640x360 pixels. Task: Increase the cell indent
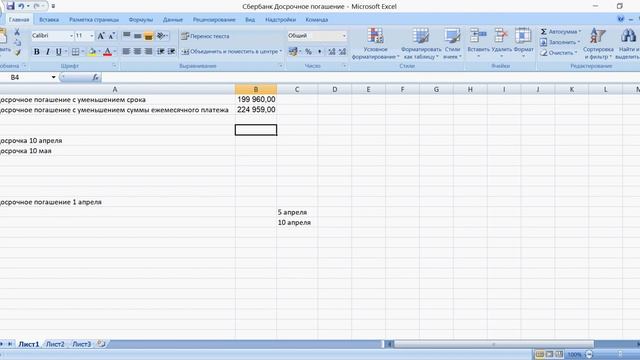[171, 51]
